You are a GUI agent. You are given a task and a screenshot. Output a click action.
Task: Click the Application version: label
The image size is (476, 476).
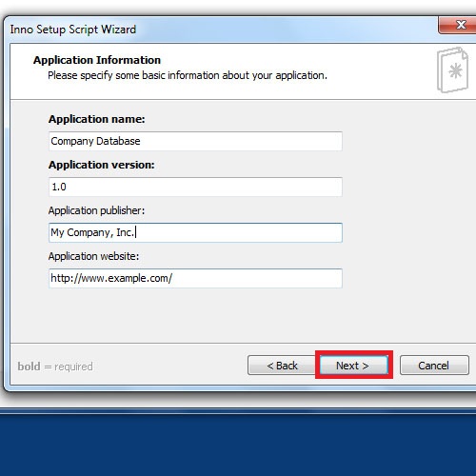pyautogui.click(x=101, y=165)
